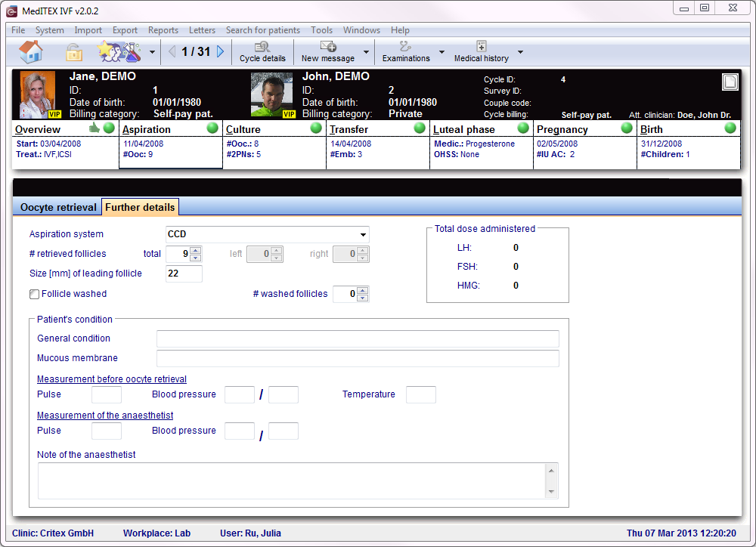
Task: Open Aspiration system CCD combo box
Action: pyautogui.click(x=267, y=234)
